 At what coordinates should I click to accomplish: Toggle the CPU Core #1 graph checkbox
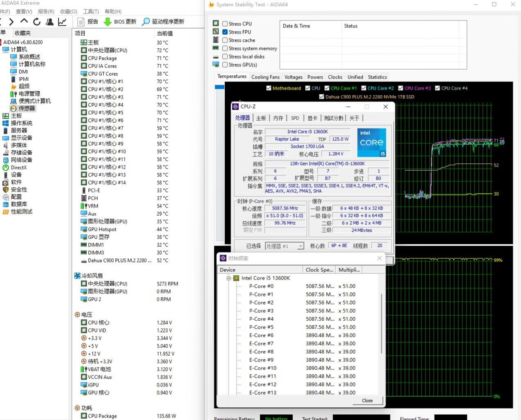point(327,88)
